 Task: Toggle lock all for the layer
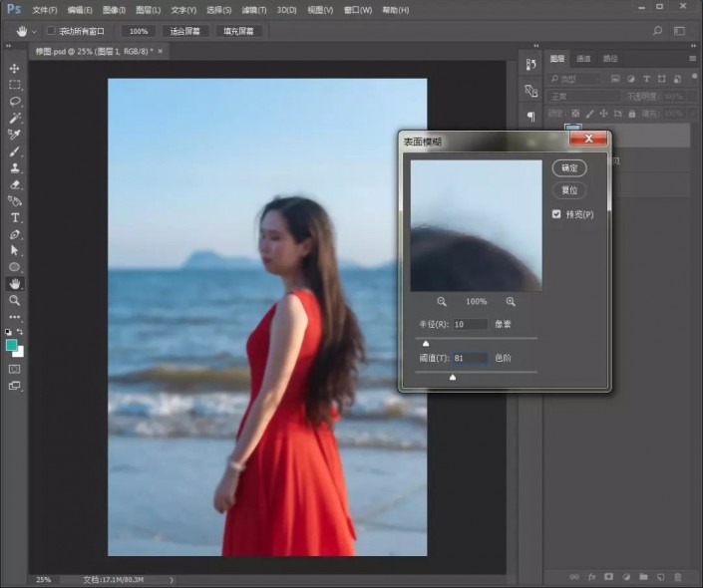pyautogui.click(x=632, y=114)
